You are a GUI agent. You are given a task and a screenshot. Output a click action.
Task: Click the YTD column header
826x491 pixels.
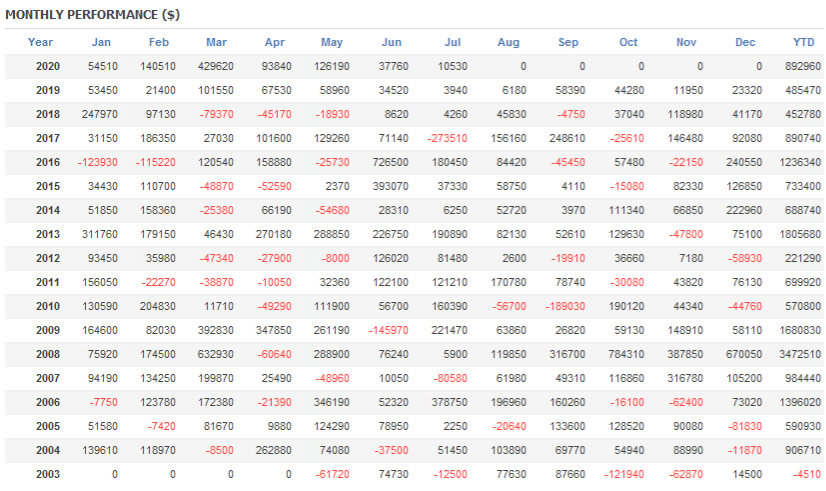click(x=804, y=42)
